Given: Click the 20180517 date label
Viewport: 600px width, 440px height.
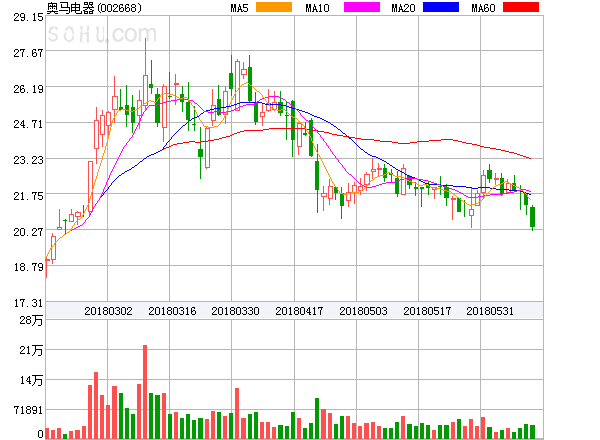Looking at the screenshot, I should click(427, 311).
